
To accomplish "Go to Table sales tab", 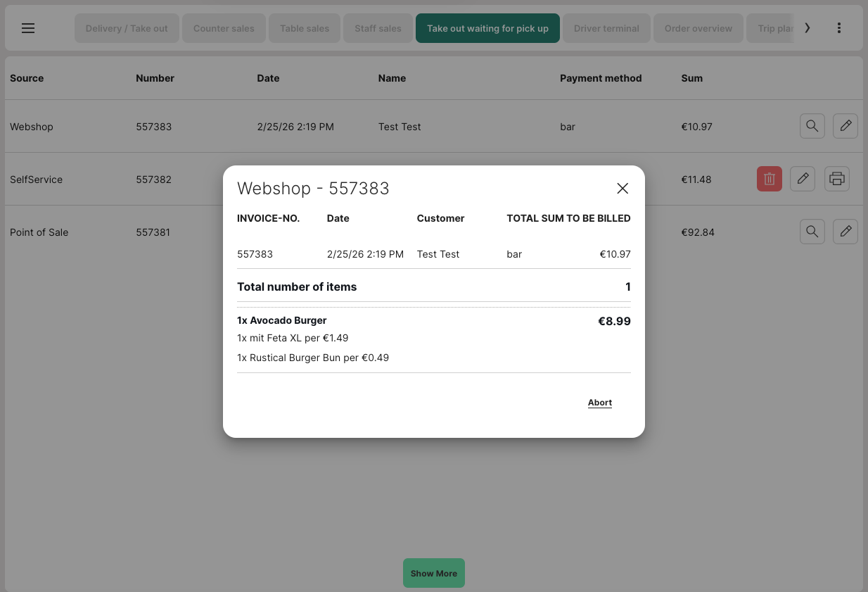I will click(305, 29).
